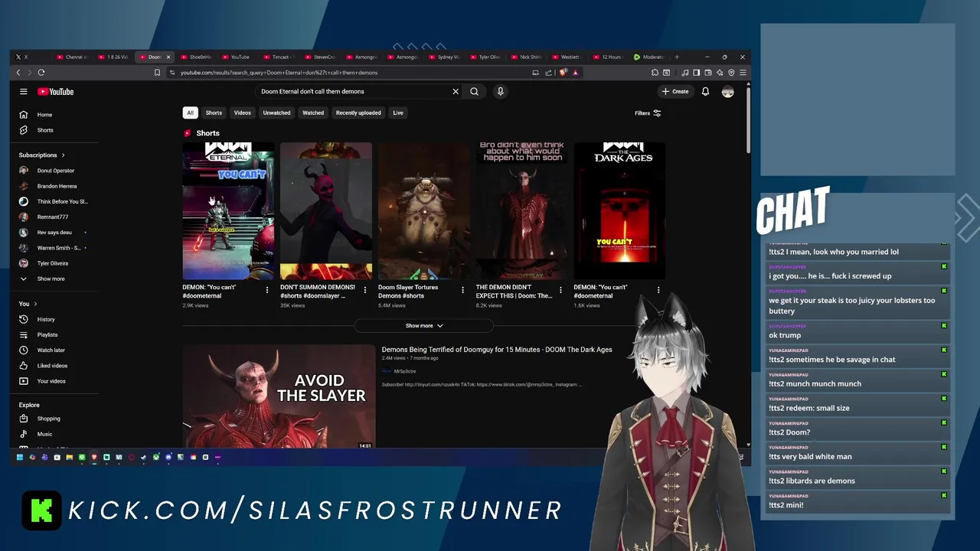Open the browser extensions puzzle icon

click(x=655, y=73)
